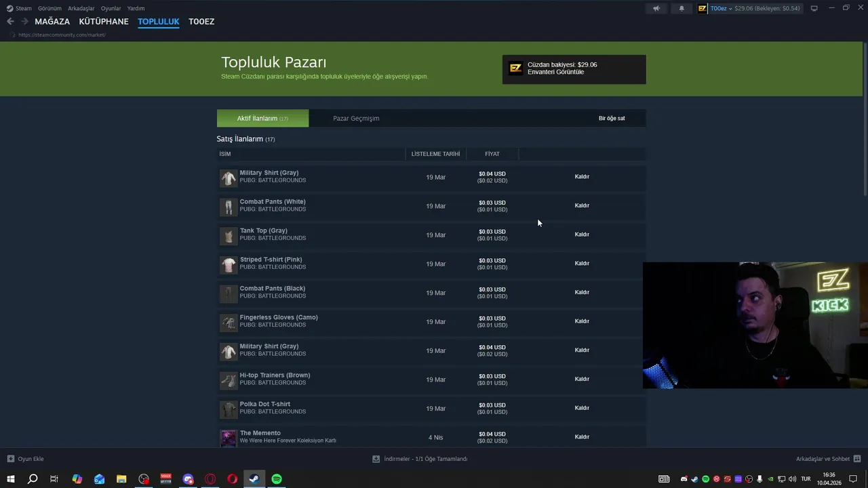
Task: Open the TOPLULUK section
Action: pos(159,22)
